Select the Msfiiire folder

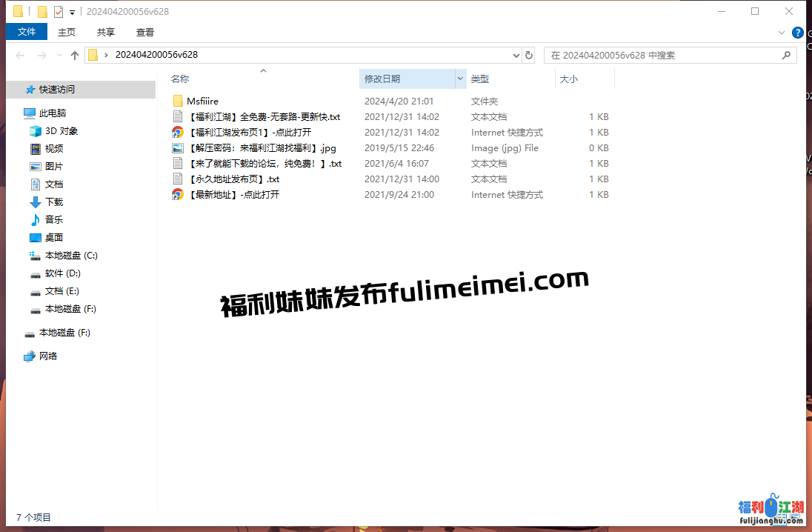point(202,101)
